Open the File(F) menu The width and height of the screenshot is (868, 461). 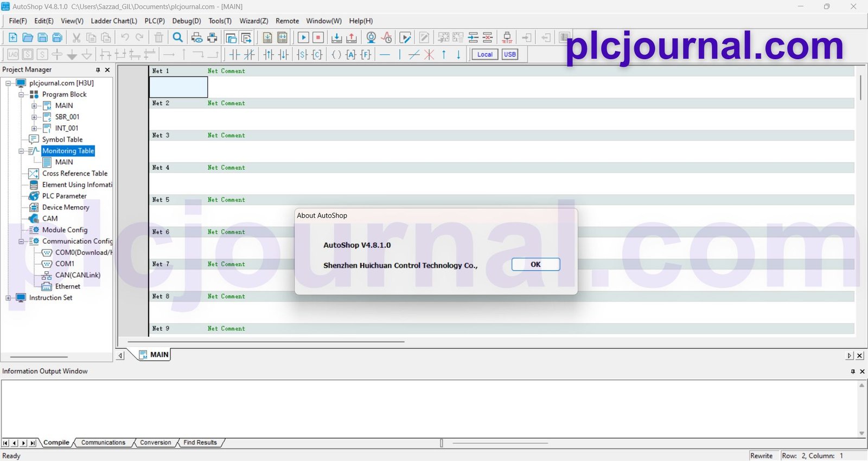[18, 21]
